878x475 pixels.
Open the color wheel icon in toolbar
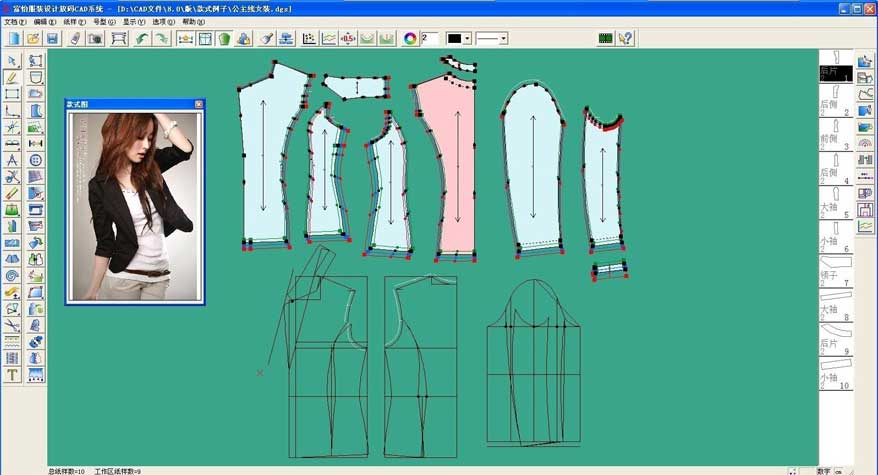point(408,38)
